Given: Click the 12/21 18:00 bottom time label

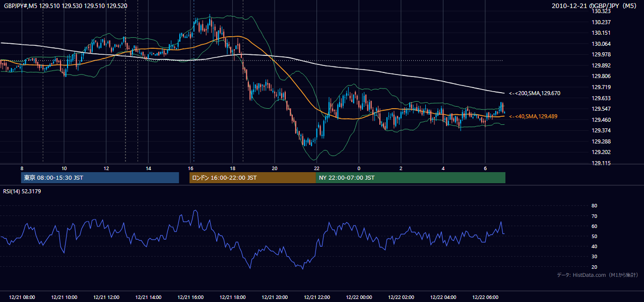Looking at the screenshot, I should click(232, 297).
